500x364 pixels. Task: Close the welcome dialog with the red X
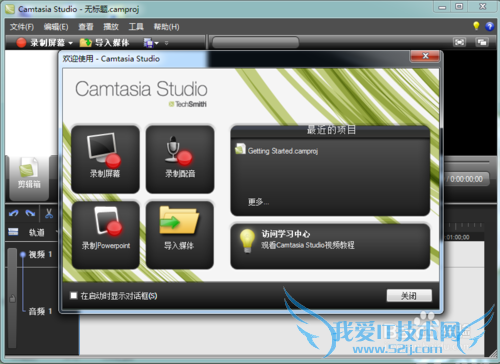[x=425, y=56]
